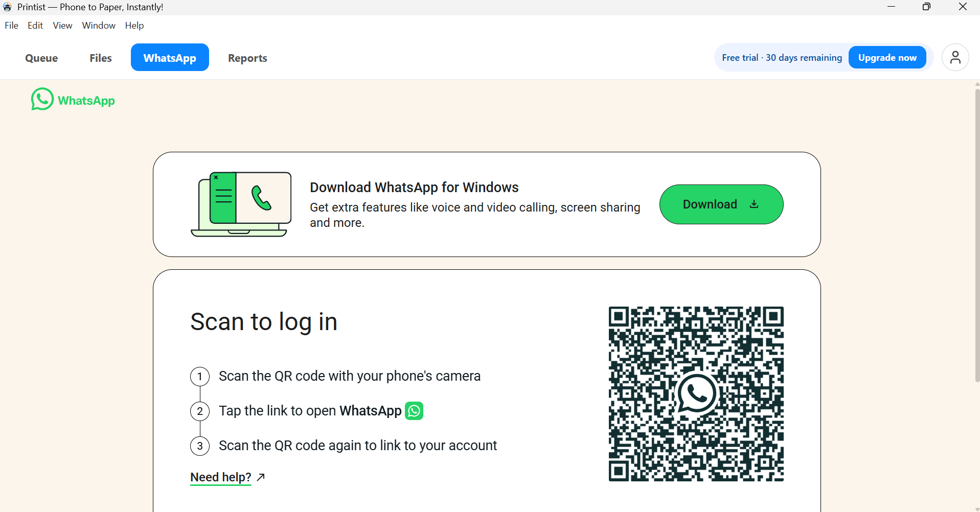Image resolution: width=980 pixels, height=512 pixels.
Task: Click the WhatsApp logo at page top
Action: coord(73,100)
